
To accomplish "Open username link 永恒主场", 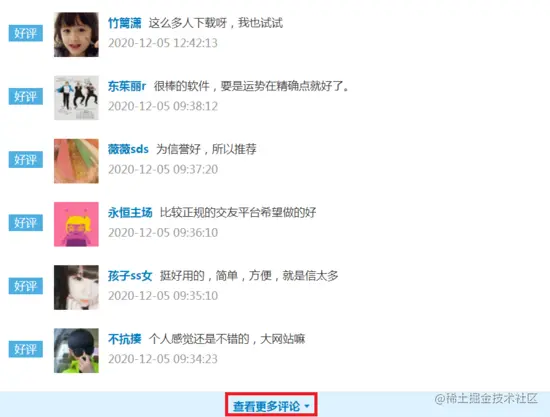I will [x=130, y=213].
